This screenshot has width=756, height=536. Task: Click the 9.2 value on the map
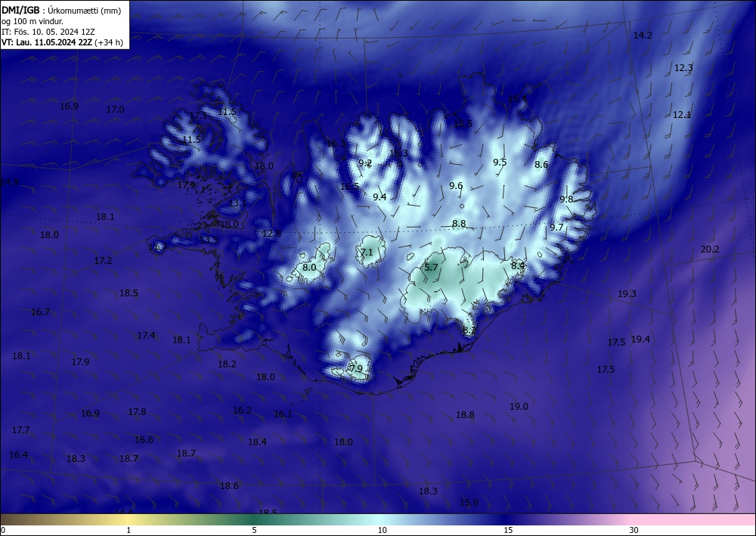(x=365, y=163)
